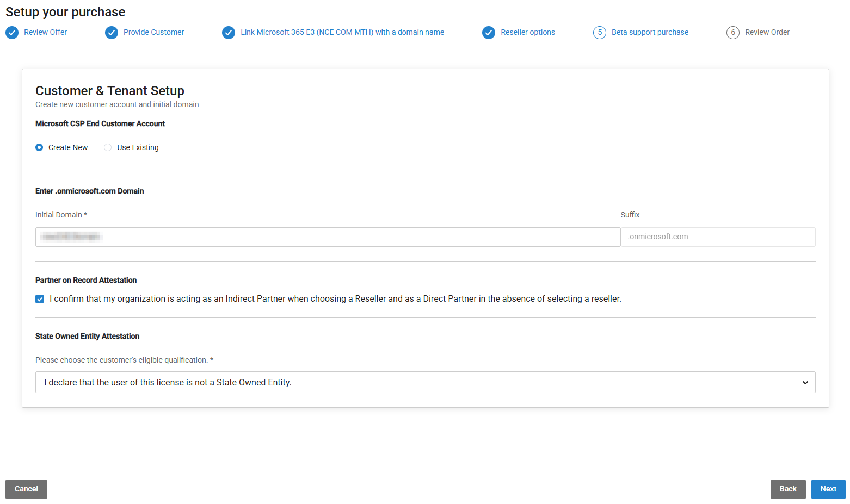This screenshot has width=850, height=504.
Task: Click the Reseller options checkmark step icon
Action: pos(489,33)
